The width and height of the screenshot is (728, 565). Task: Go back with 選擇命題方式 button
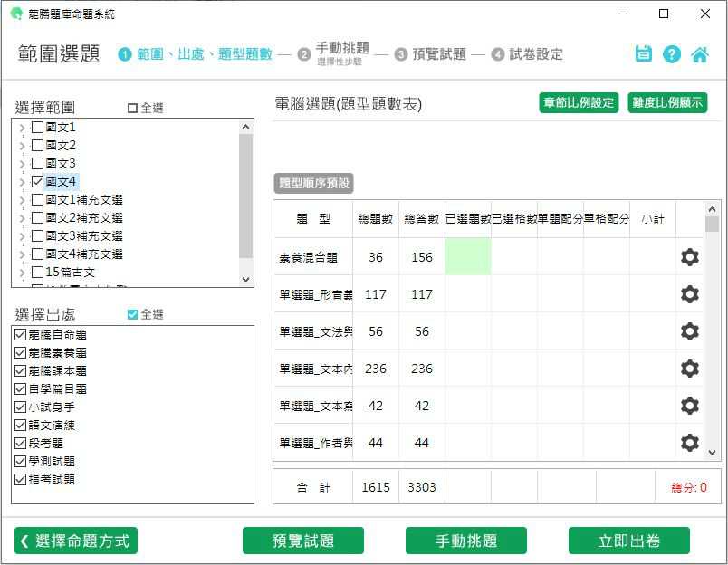pyautogui.click(x=76, y=541)
